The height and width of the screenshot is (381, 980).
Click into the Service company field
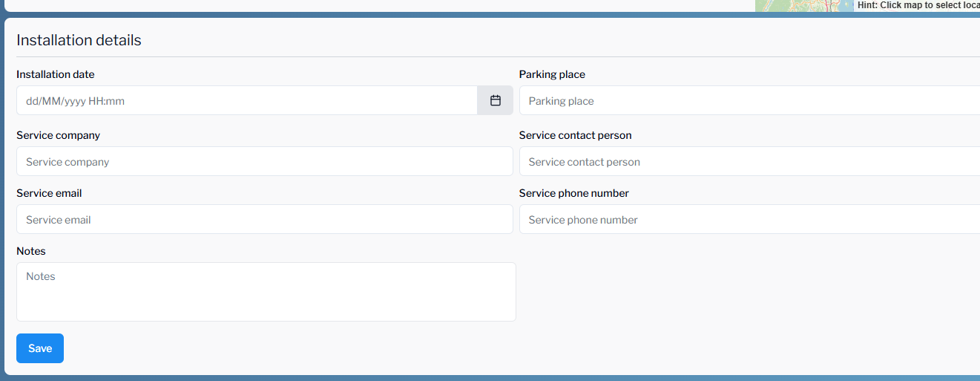[264, 161]
